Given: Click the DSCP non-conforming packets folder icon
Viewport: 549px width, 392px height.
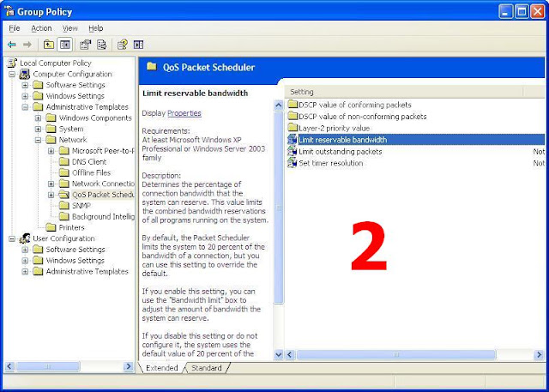Looking at the screenshot, I should 293,116.
